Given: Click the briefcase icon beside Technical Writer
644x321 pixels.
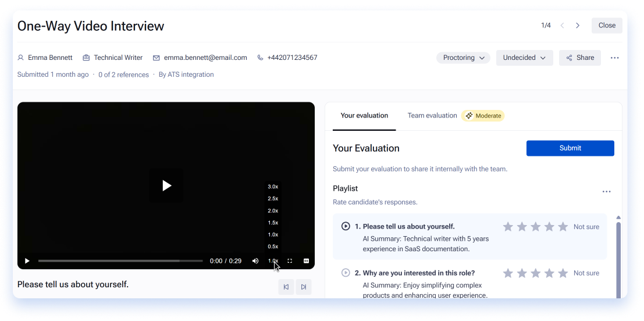Looking at the screenshot, I should (86, 58).
